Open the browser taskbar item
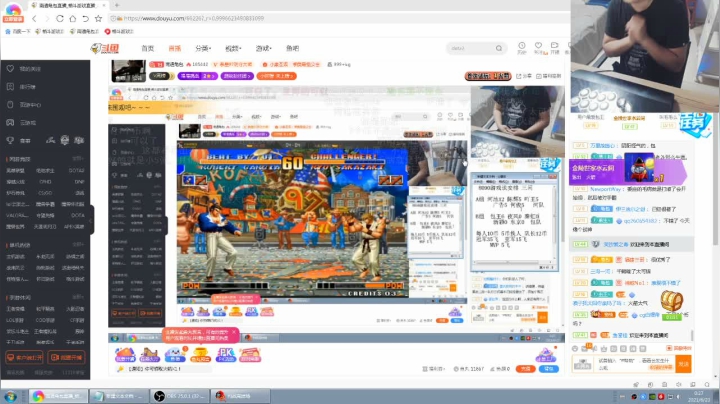This screenshot has width=720, height=404. pos(58,396)
